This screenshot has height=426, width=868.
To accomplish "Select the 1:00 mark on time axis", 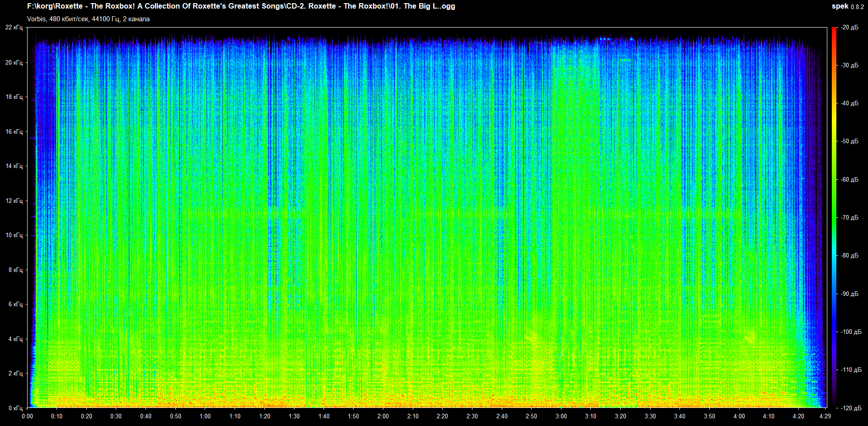I will click(205, 416).
